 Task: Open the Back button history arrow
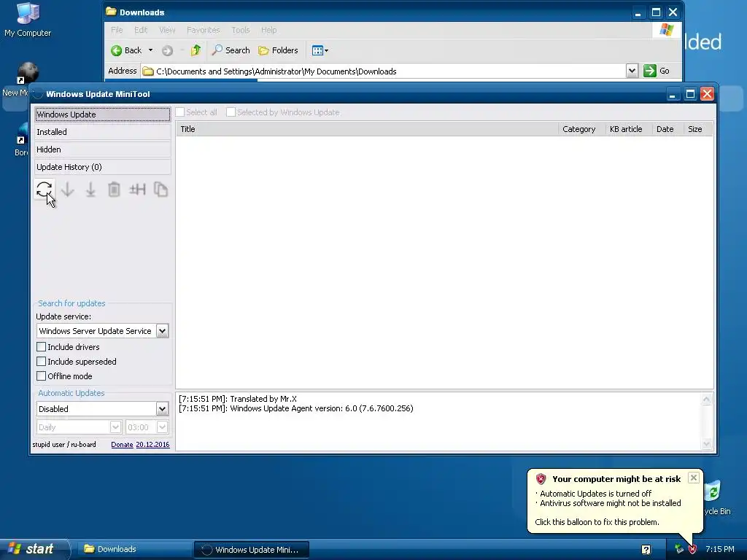(150, 50)
